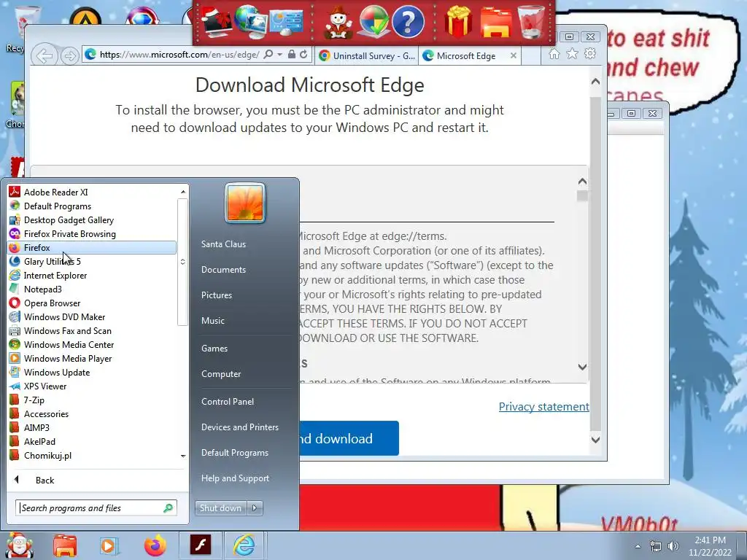Click the browser Back arrow button
The image size is (747, 560).
click(44, 56)
